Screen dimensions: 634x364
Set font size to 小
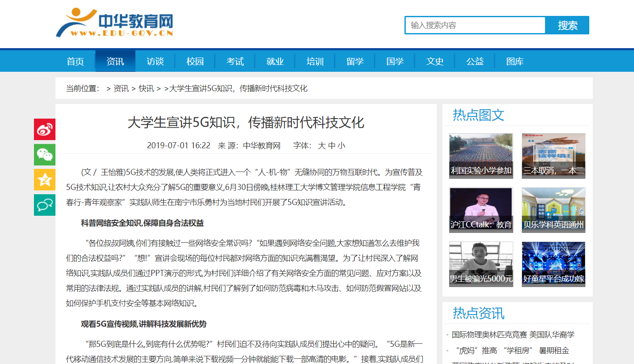pos(341,146)
